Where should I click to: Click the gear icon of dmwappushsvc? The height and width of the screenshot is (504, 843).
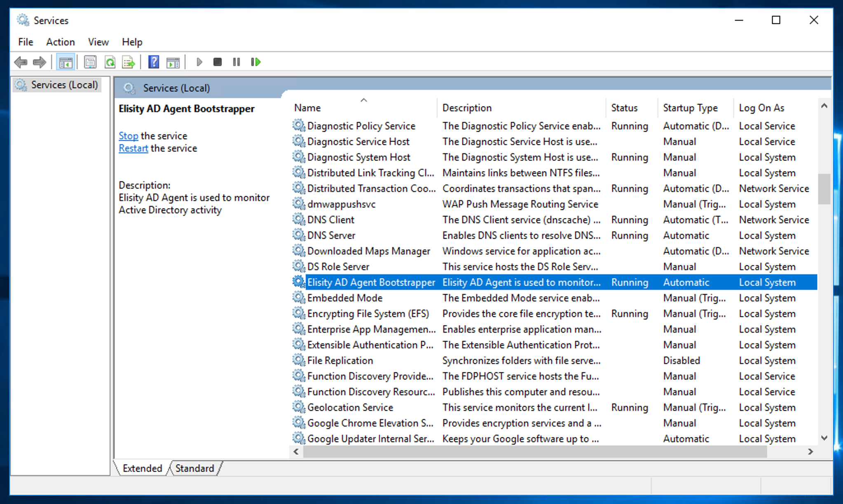299,204
